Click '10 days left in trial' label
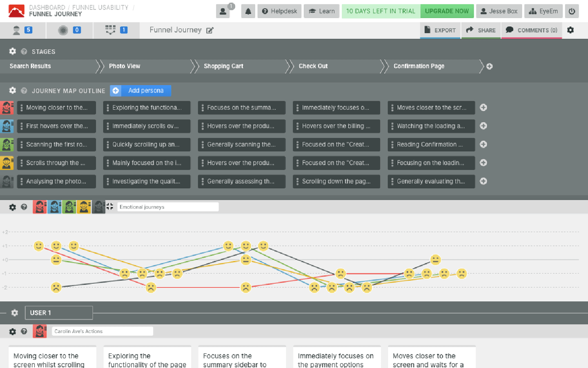Image resolution: width=588 pixels, height=368 pixels. (x=381, y=11)
